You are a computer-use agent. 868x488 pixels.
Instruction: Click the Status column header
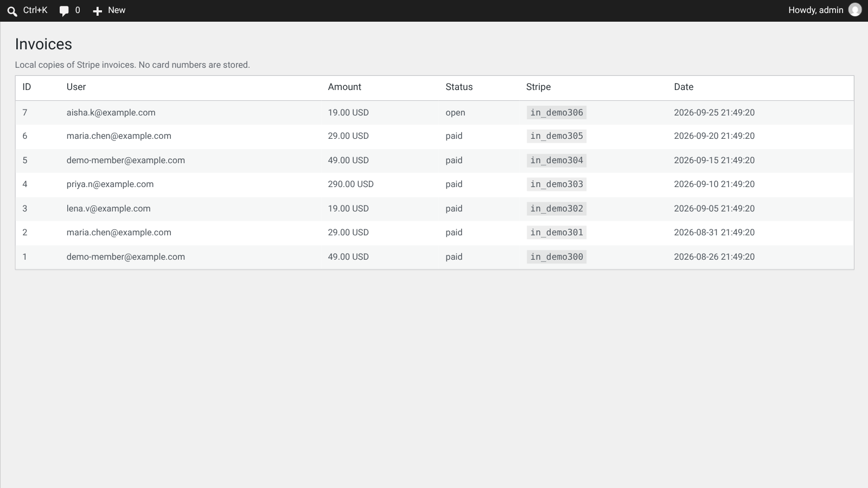point(459,87)
